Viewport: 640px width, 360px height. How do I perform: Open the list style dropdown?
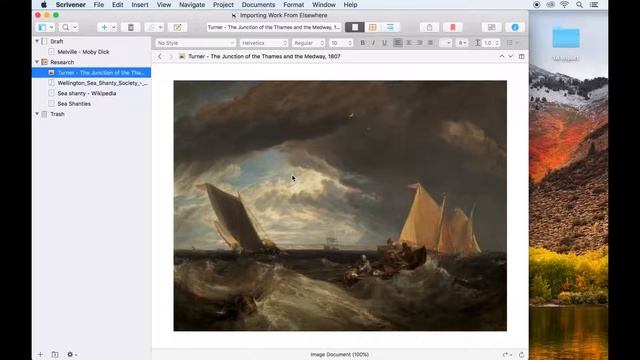[x=512, y=43]
